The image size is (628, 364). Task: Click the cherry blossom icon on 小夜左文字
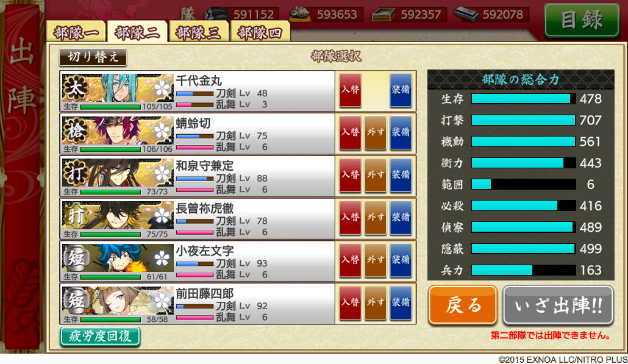[x=162, y=259]
